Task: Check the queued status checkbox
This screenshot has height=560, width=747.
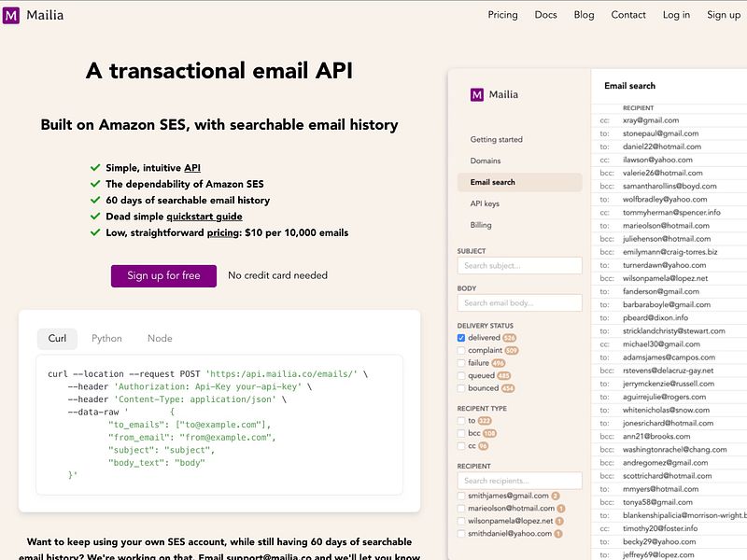Action: [x=461, y=376]
